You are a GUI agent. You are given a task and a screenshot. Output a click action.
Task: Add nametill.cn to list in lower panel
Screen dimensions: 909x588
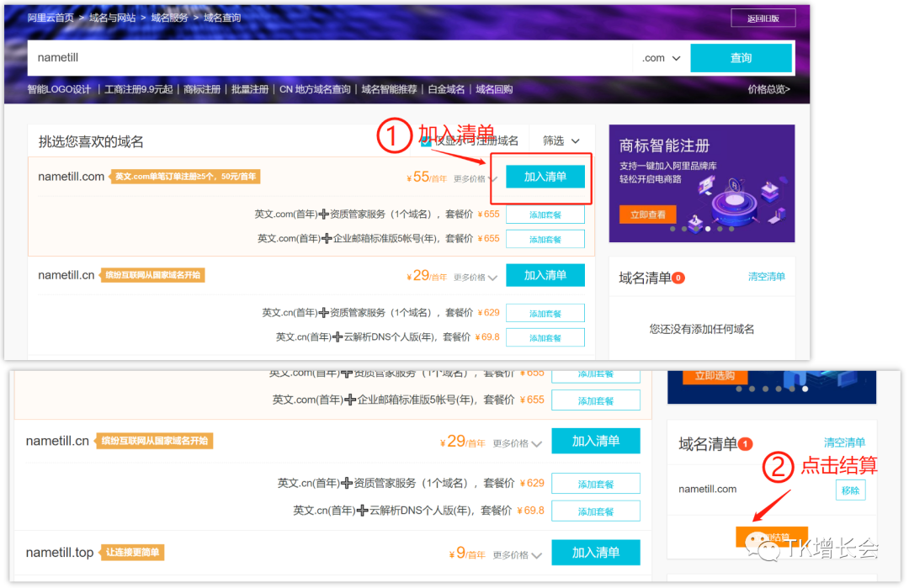(595, 441)
